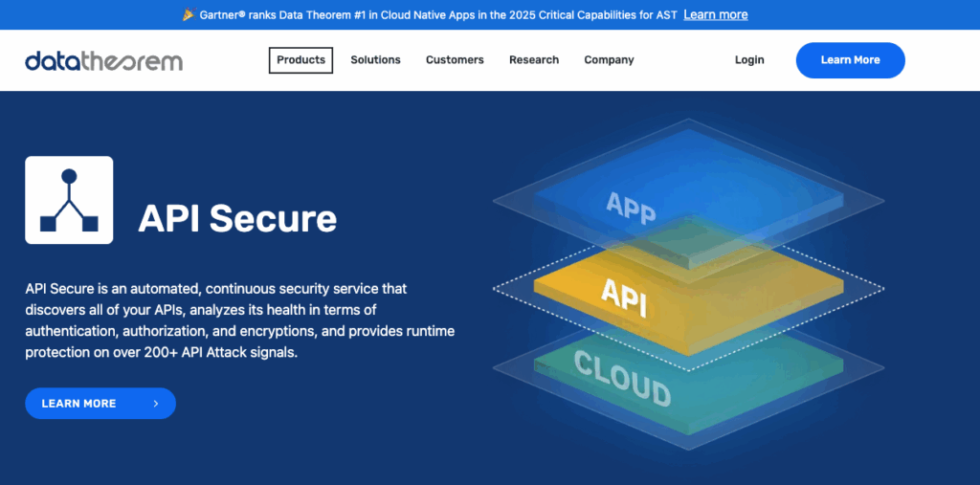
Task: Click the party popper emoji in the banner
Action: (x=188, y=14)
